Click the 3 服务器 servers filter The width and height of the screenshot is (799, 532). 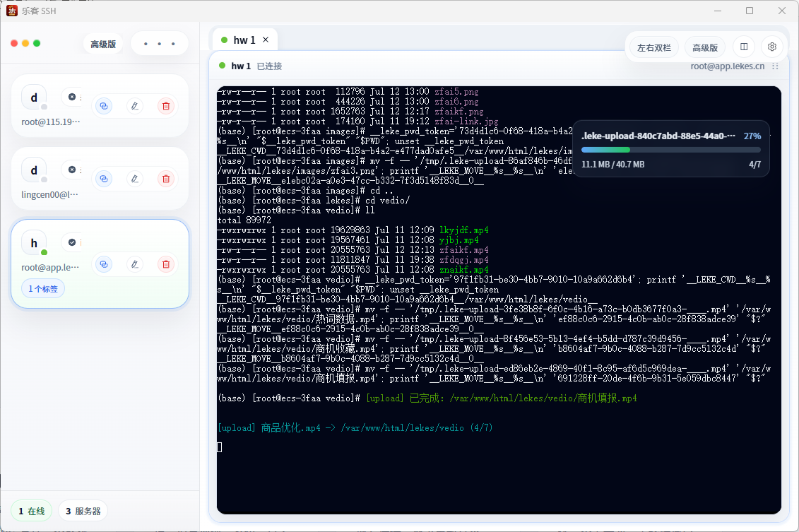(83, 511)
